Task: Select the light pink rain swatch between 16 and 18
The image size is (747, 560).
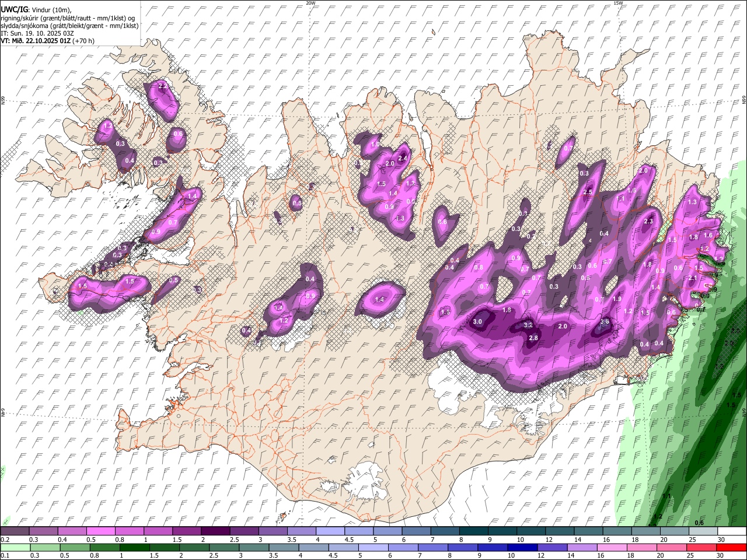Action: pyautogui.click(x=611, y=548)
